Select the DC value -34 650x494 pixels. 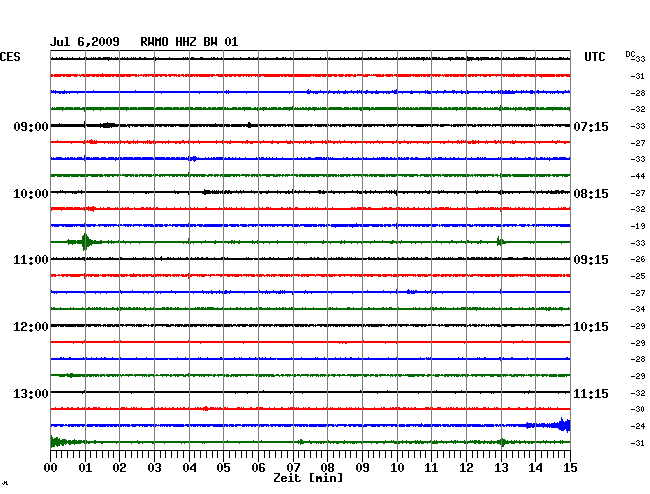pos(638,309)
